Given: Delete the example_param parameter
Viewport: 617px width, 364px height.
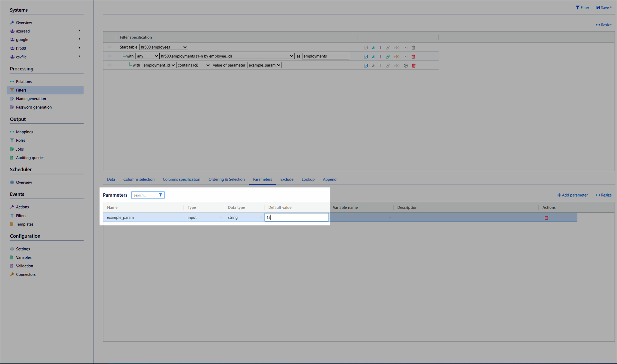Looking at the screenshot, I should pyautogui.click(x=546, y=218).
